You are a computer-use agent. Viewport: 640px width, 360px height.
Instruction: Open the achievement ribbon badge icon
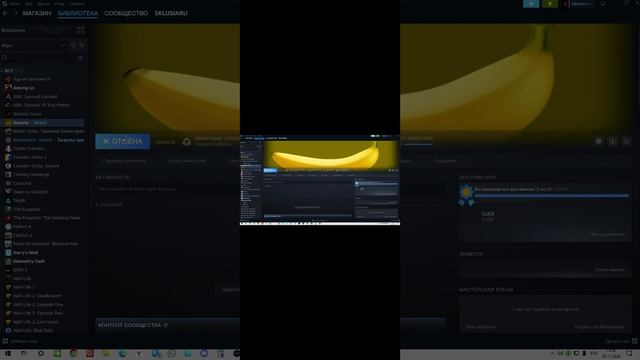466,195
